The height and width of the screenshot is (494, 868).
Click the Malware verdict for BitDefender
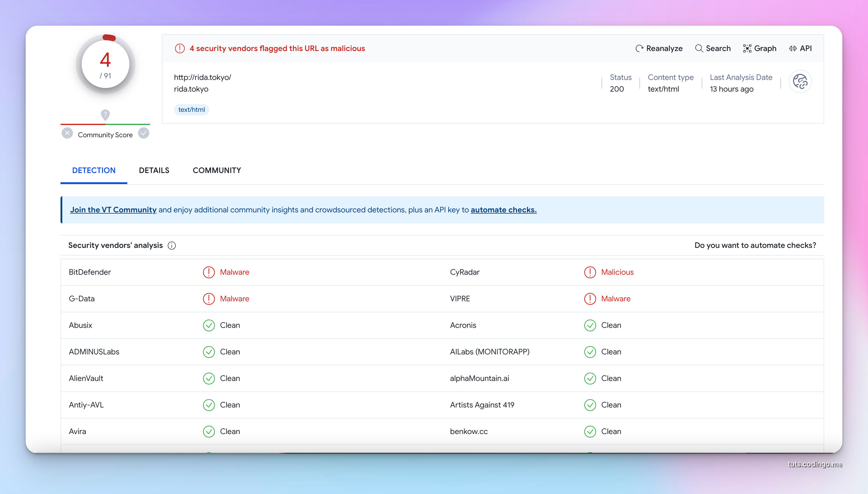(x=235, y=272)
